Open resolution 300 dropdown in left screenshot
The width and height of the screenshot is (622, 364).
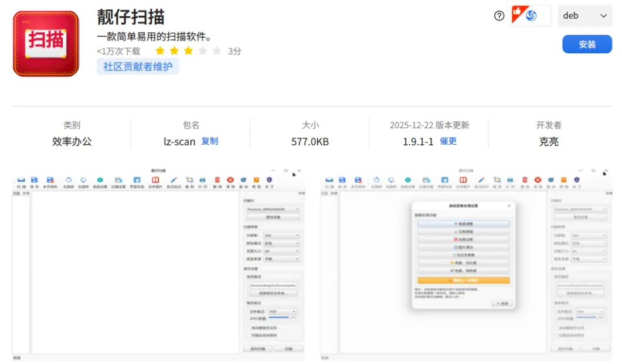[281, 236]
